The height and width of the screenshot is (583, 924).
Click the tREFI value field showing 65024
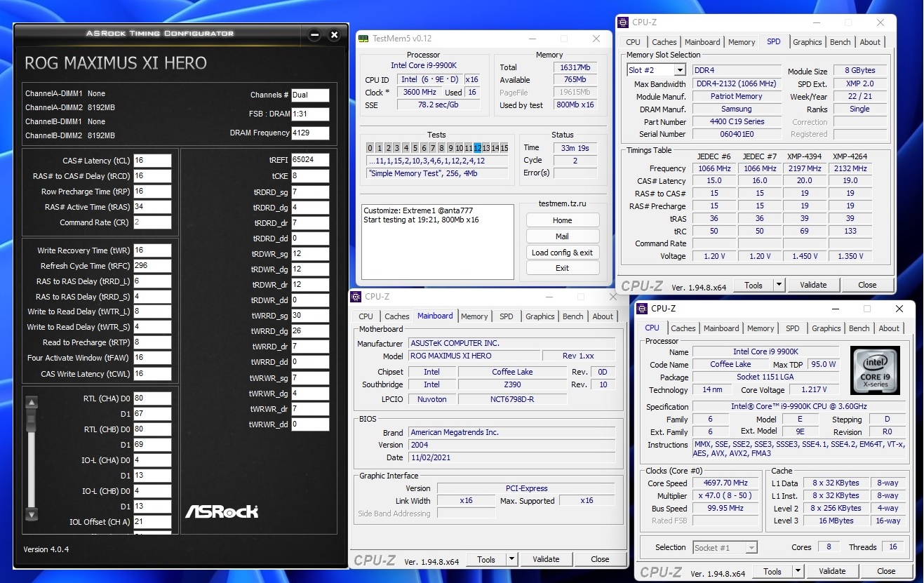tap(310, 159)
